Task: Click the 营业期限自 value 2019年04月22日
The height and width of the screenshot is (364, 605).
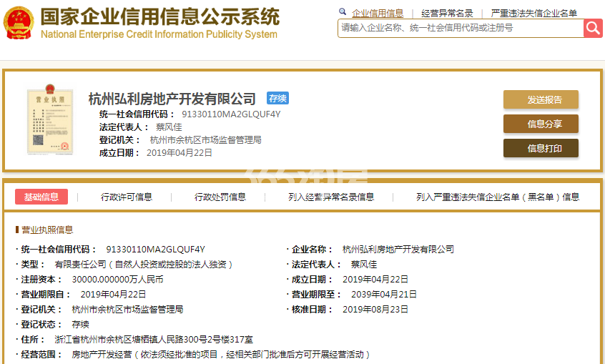Action: click(x=113, y=295)
